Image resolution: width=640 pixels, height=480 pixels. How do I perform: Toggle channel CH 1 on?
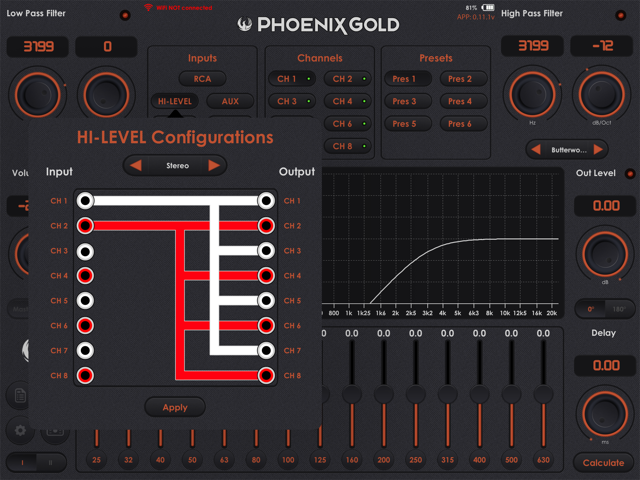point(292,79)
